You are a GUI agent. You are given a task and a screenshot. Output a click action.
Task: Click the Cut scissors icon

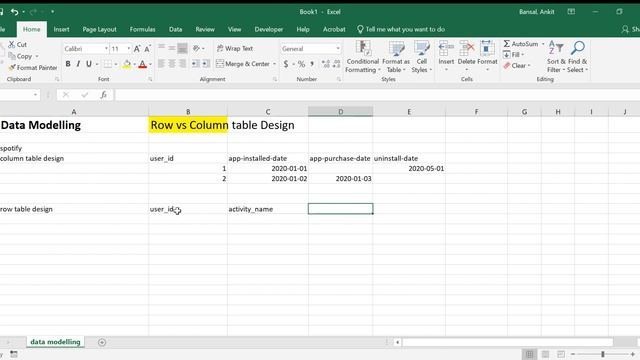click(12, 44)
